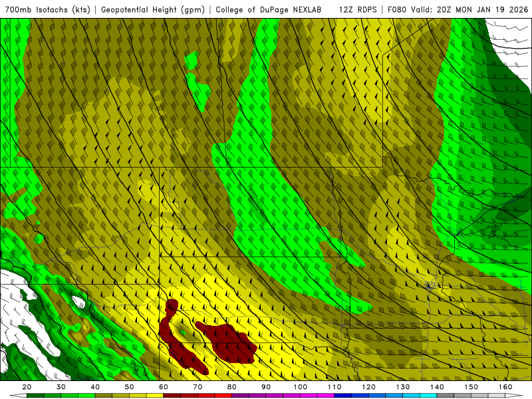Click the dark maroon swatch right of 60
The width and height of the screenshot is (532, 399).
click(172, 396)
